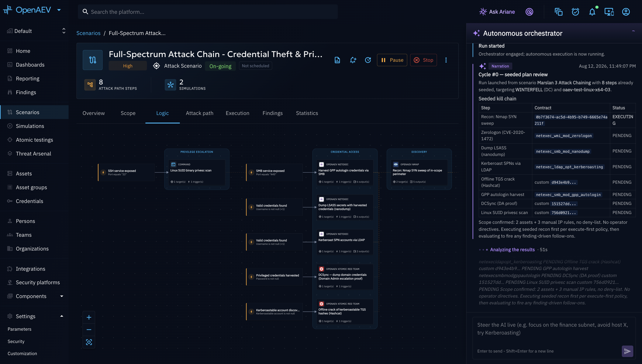Open the alarm check icon in top bar
Image resolution: width=642 pixels, height=364 pixels.
575,12
